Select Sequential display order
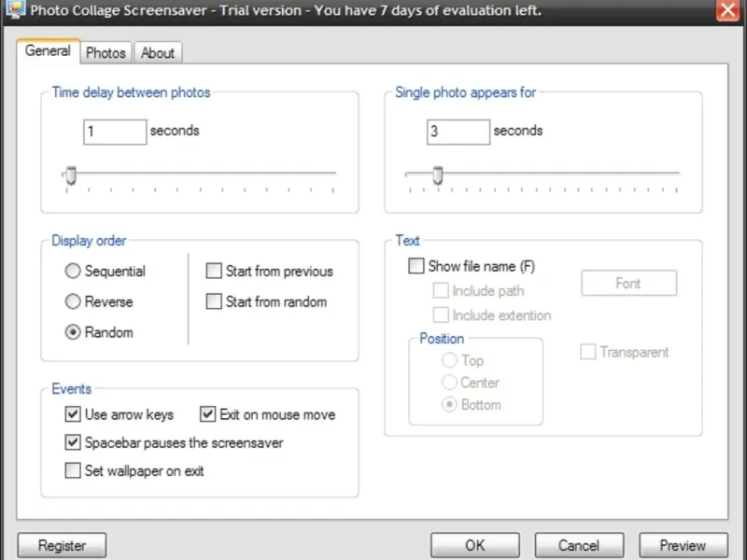The width and height of the screenshot is (747, 560). pos(73,272)
